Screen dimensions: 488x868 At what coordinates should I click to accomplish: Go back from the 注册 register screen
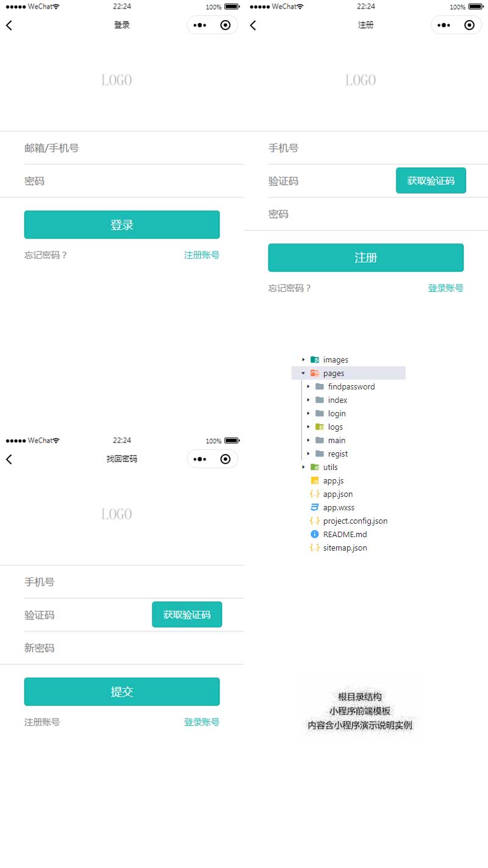253,26
